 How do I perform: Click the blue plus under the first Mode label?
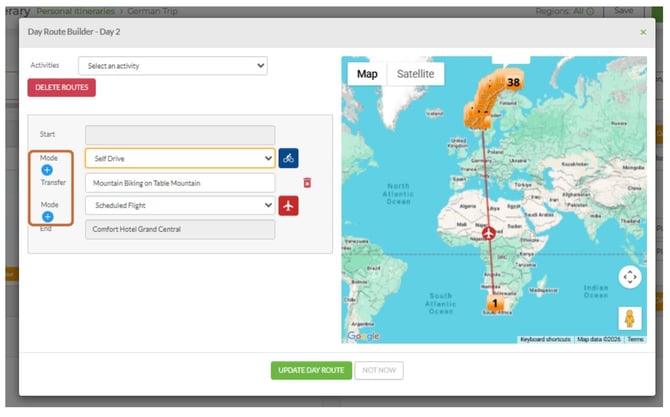[x=47, y=170]
